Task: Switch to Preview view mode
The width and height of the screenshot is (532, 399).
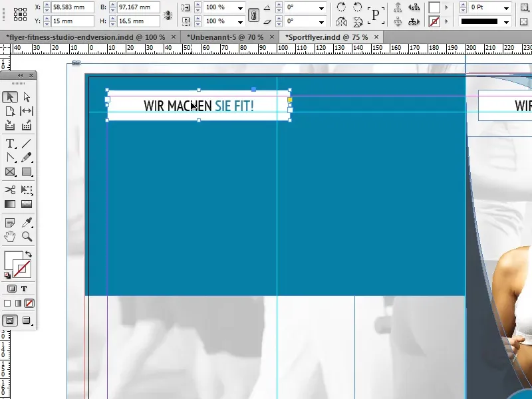Action: (x=27, y=321)
